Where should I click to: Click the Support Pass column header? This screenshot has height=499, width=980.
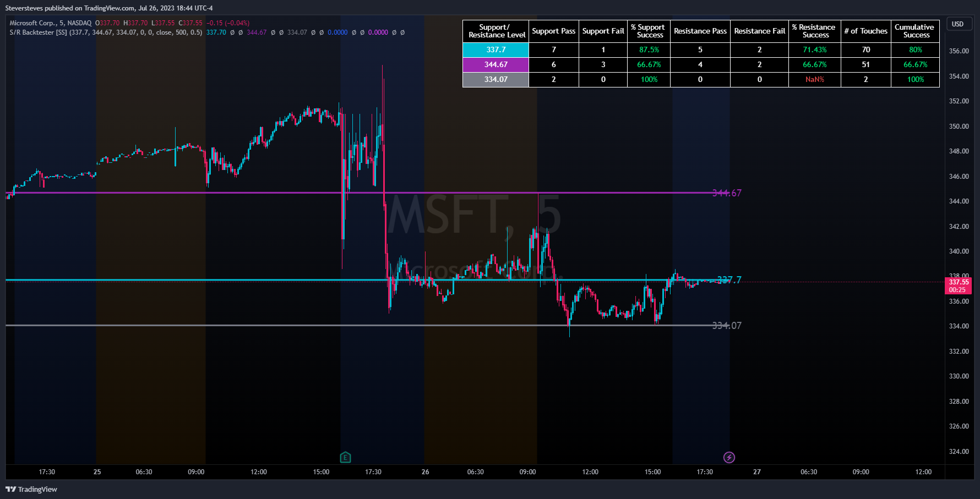pyautogui.click(x=554, y=31)
